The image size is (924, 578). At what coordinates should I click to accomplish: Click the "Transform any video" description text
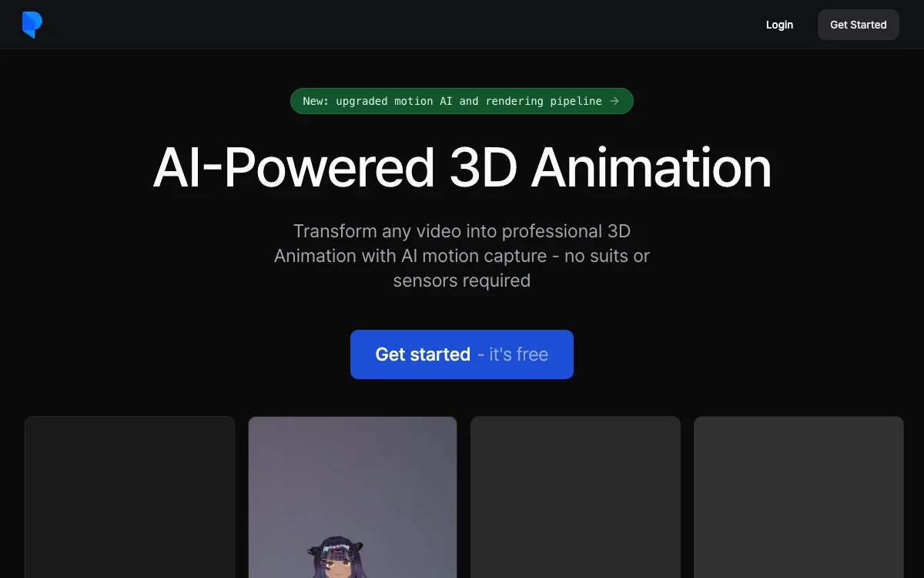[x=462, y=256]
